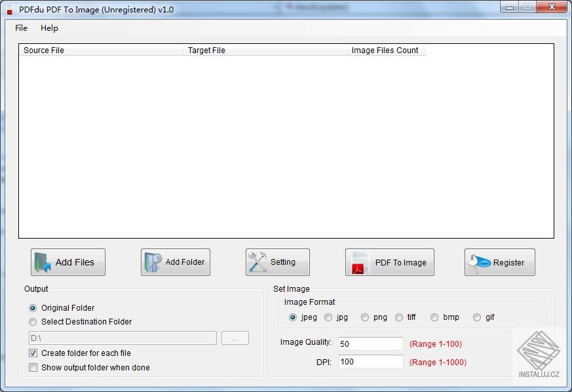This screenshot has height=392, width=572.
Task: Start conversion with PDF To Image button
Action: point(390,262)
